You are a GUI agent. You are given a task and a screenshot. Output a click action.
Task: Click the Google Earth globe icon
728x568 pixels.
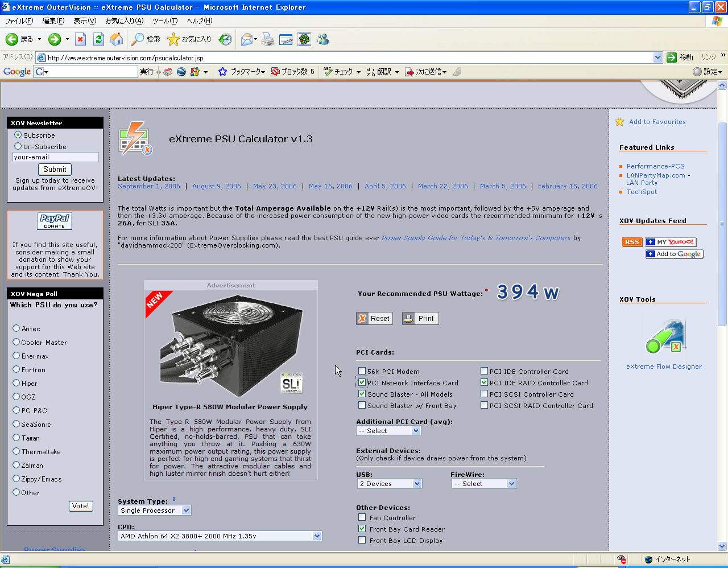[181, 72]
